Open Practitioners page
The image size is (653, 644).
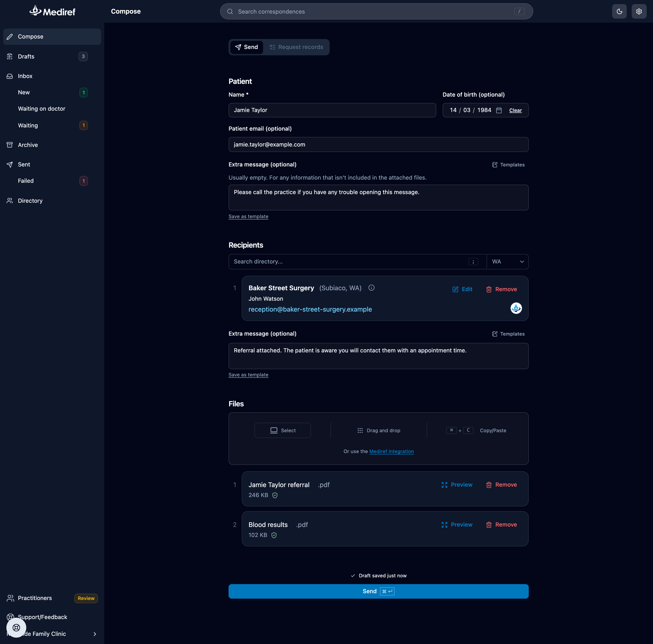coord(35,598)
